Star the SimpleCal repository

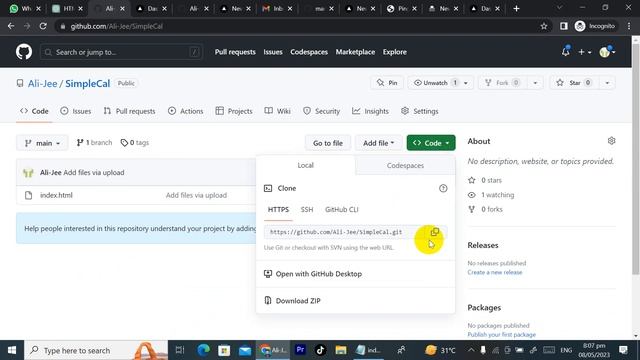(575, 83)
